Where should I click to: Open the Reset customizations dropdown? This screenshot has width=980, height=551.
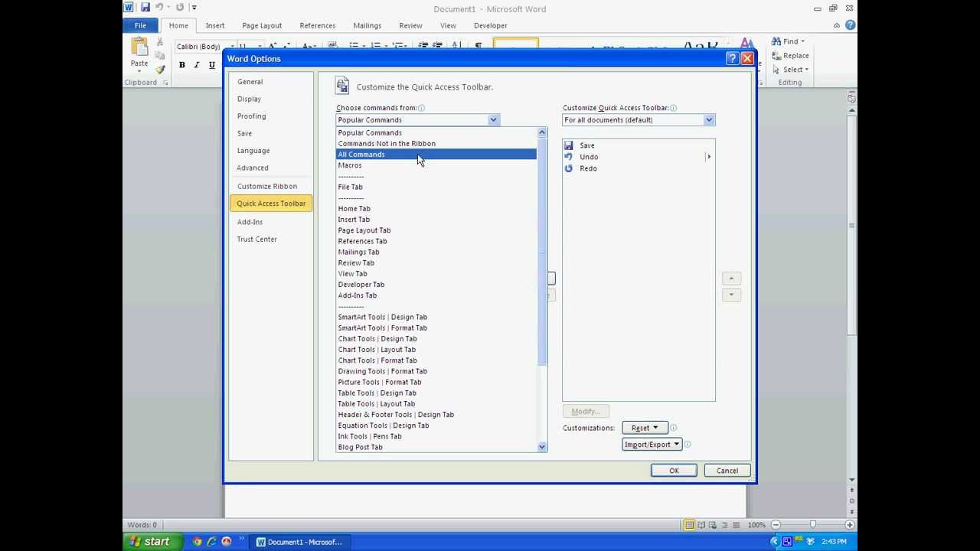[645, 428]
